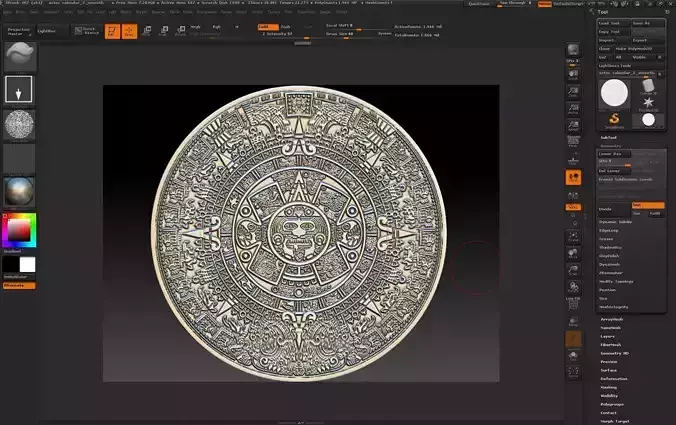Toggle the M material channel button
The image size is (676, 425).
236,27
